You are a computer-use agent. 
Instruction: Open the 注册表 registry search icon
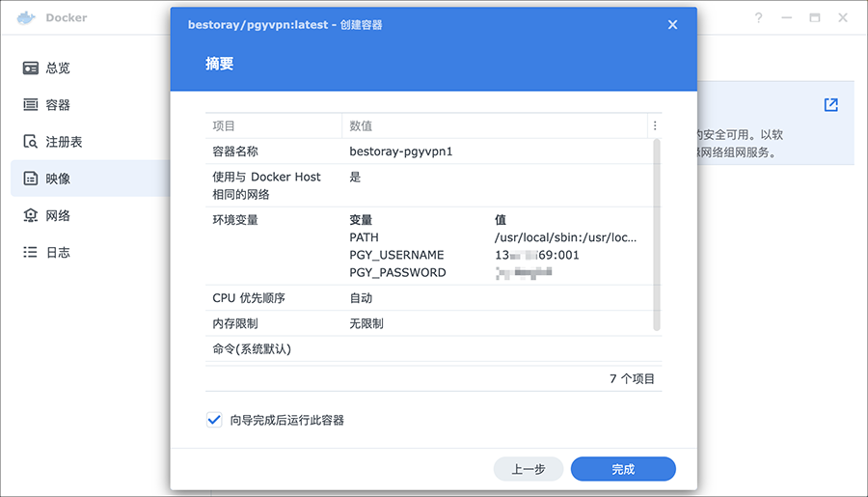coord(31,141)
